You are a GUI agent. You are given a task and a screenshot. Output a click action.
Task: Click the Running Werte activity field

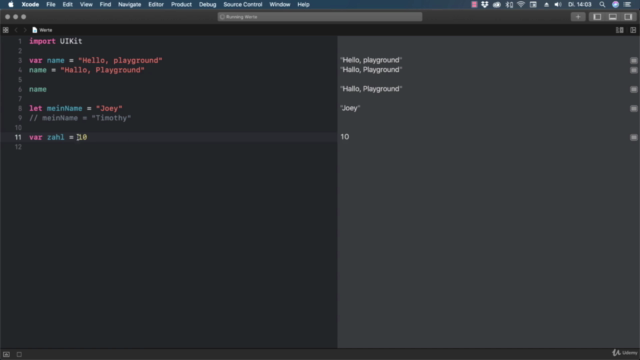[320, 17]
